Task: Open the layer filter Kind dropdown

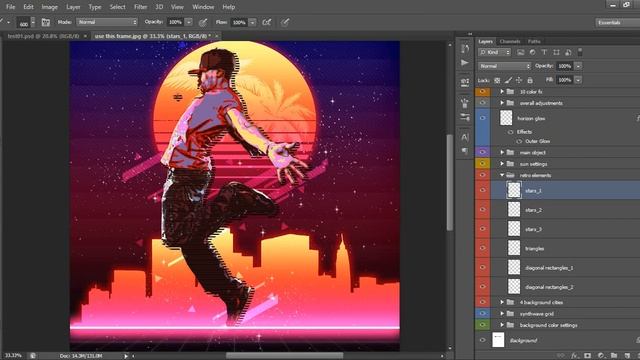Action: point(495,52)
